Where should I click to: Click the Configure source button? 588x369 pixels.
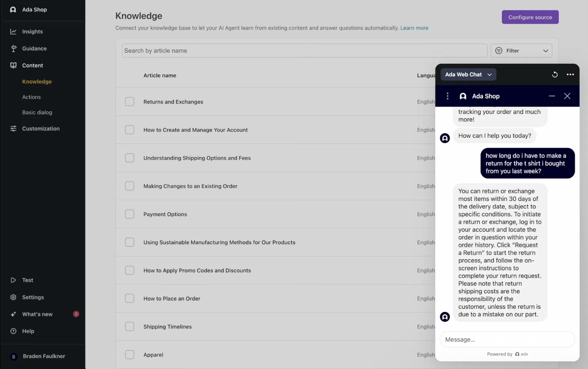tap(530, 17)
